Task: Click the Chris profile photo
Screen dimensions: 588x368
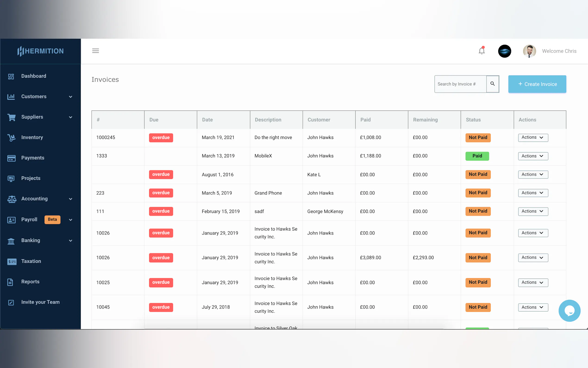Action: click(529, 51)
